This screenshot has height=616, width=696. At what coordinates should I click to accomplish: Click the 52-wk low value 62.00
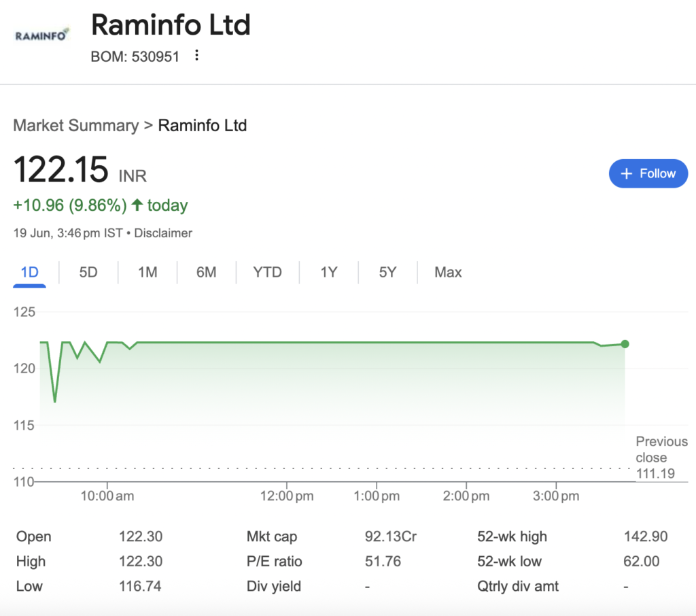(x=642, y=562)
